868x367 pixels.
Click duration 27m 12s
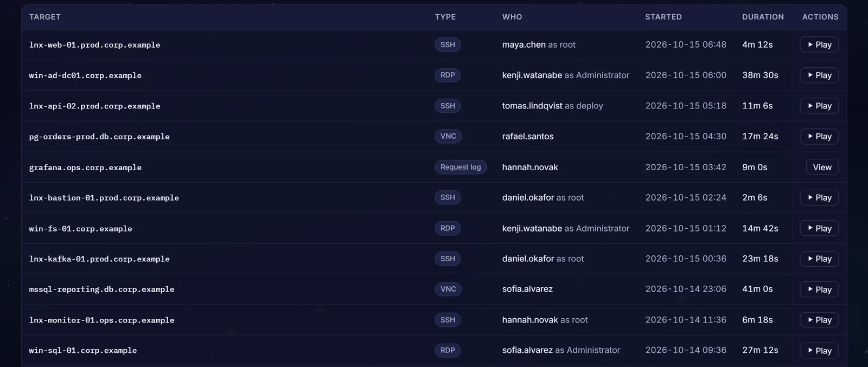click(760, 350)
